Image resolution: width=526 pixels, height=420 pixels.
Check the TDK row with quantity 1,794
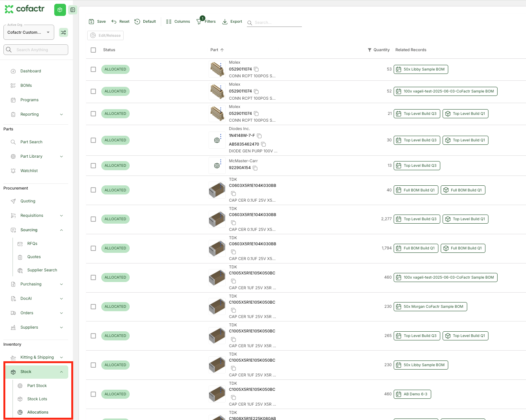[x=93, y=248]
